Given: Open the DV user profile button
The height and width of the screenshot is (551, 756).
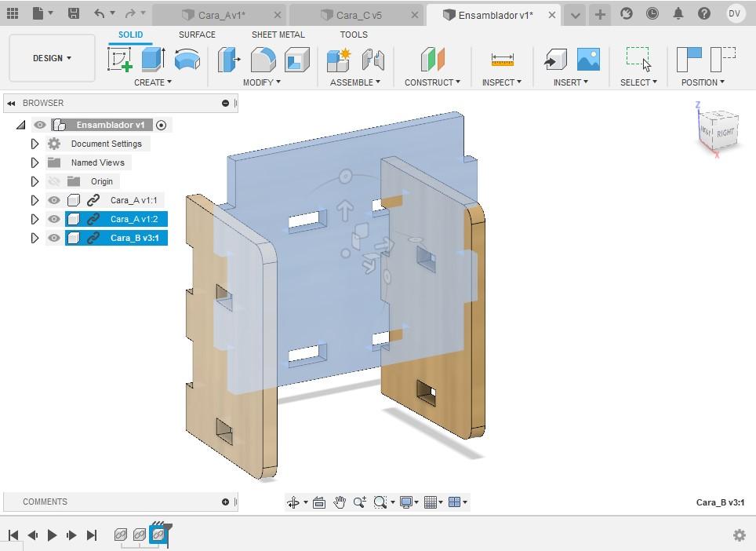Looking at the screenshot, I should (734, 13).
